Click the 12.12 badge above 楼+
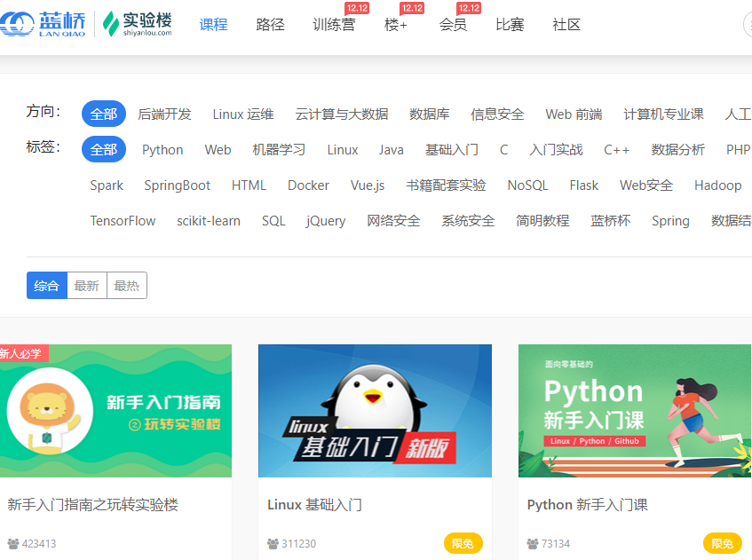This screenshot has width=752, height=560. point(411,8)
